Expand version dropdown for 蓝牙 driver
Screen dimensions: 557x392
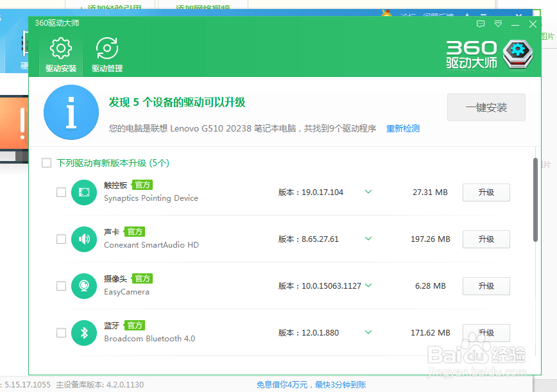(x=368, y=332)
